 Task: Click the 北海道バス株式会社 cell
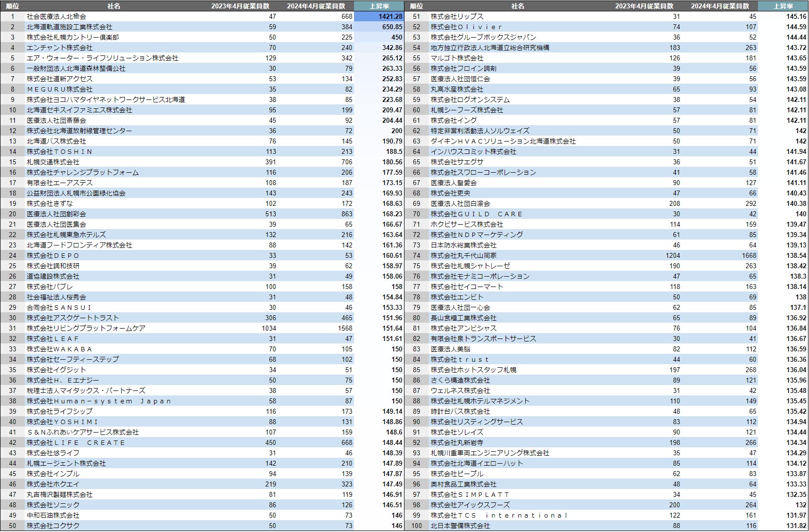click(56, 141)
